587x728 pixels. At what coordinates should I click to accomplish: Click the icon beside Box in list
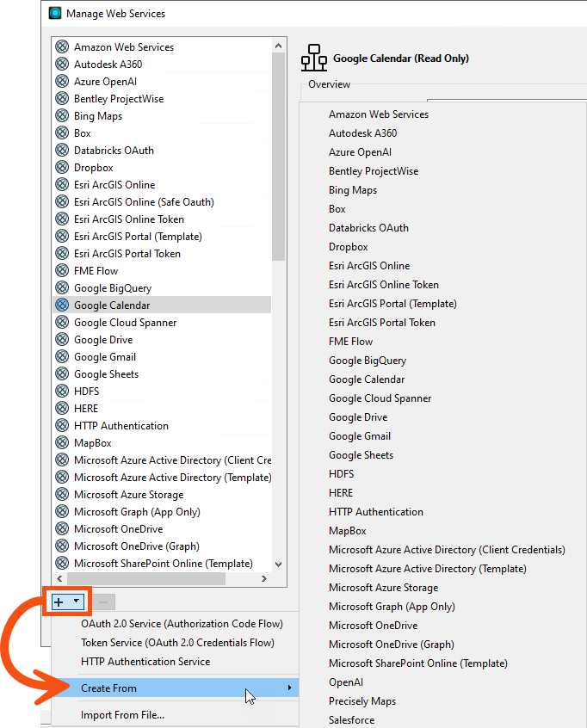click(62, 133)
